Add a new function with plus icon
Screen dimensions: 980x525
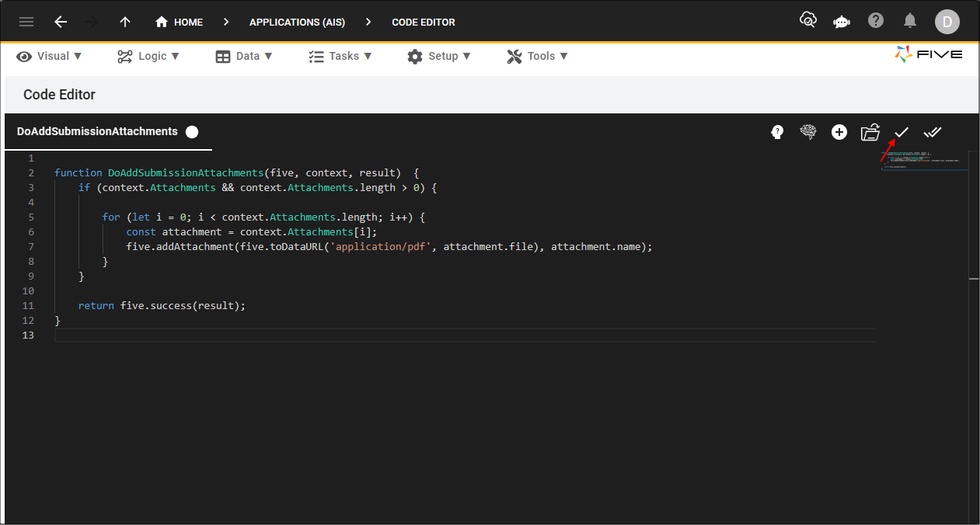pyautogui.click(x=839, y=132)
